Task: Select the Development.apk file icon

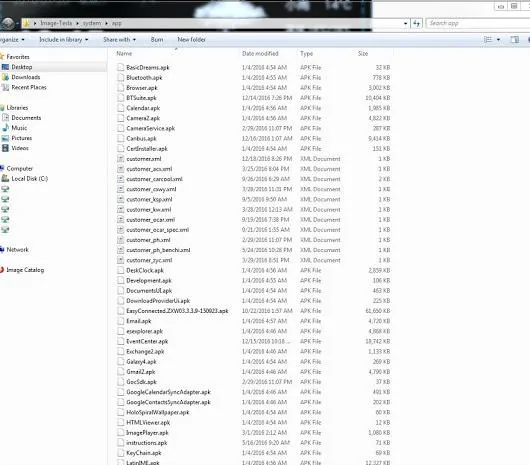Action: tap(120, 280)
